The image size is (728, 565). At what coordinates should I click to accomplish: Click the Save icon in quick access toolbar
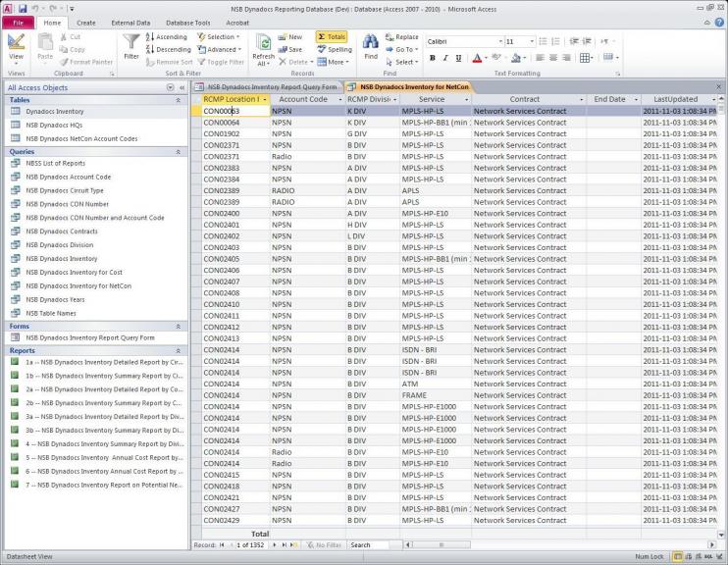(x=23, y=9)
